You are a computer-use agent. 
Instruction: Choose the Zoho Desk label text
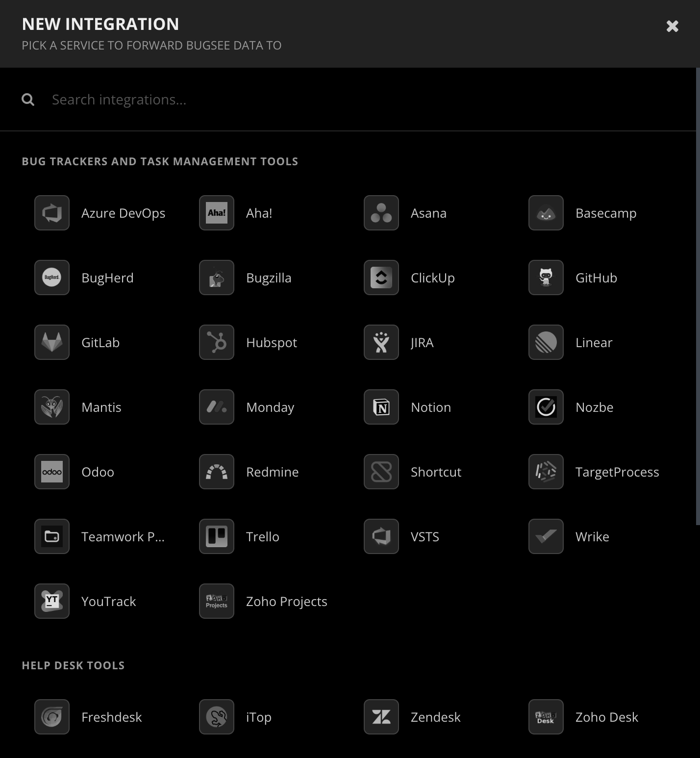[x=607, y=717]
